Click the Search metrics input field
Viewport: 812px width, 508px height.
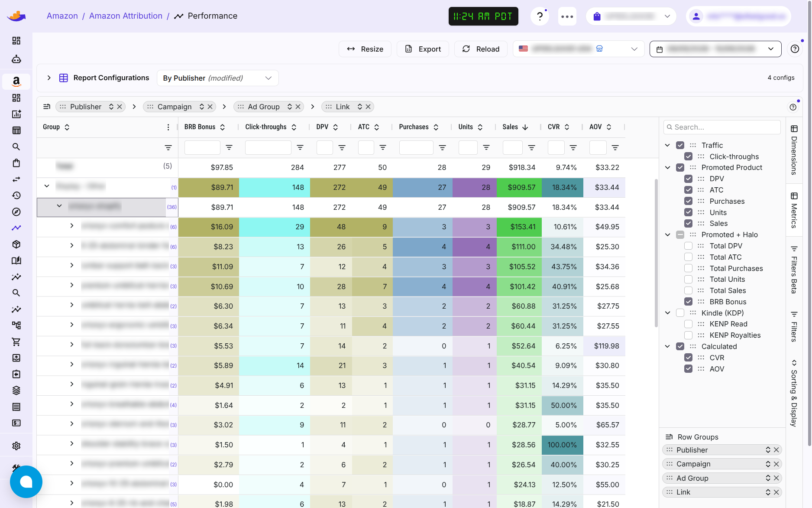pyautogui.click(x=722, y=127)
